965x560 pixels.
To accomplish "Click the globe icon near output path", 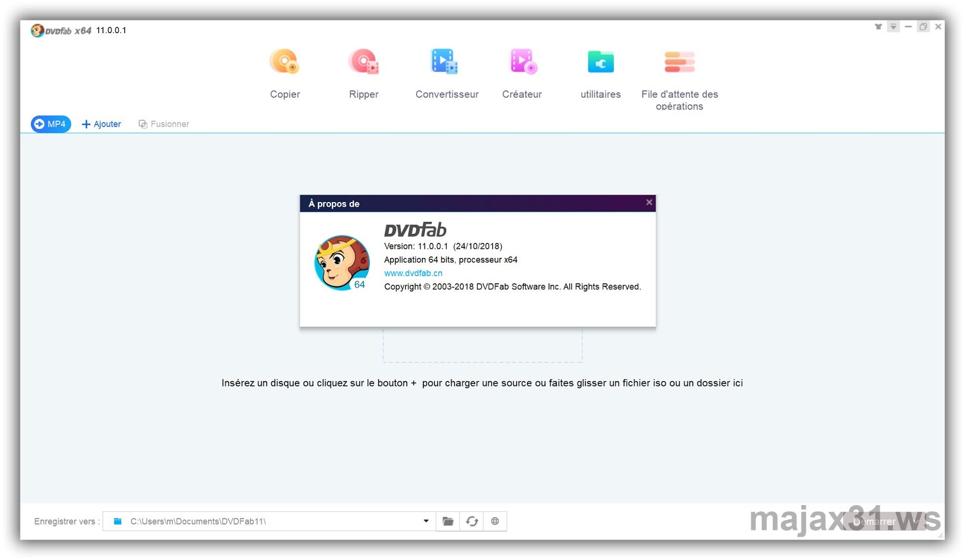I will [495, 521].
